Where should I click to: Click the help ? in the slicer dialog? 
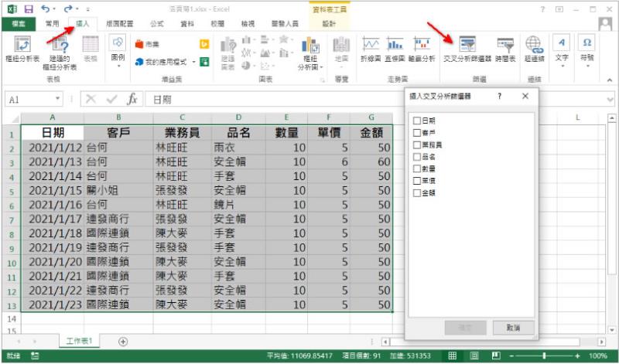[499, 96]
